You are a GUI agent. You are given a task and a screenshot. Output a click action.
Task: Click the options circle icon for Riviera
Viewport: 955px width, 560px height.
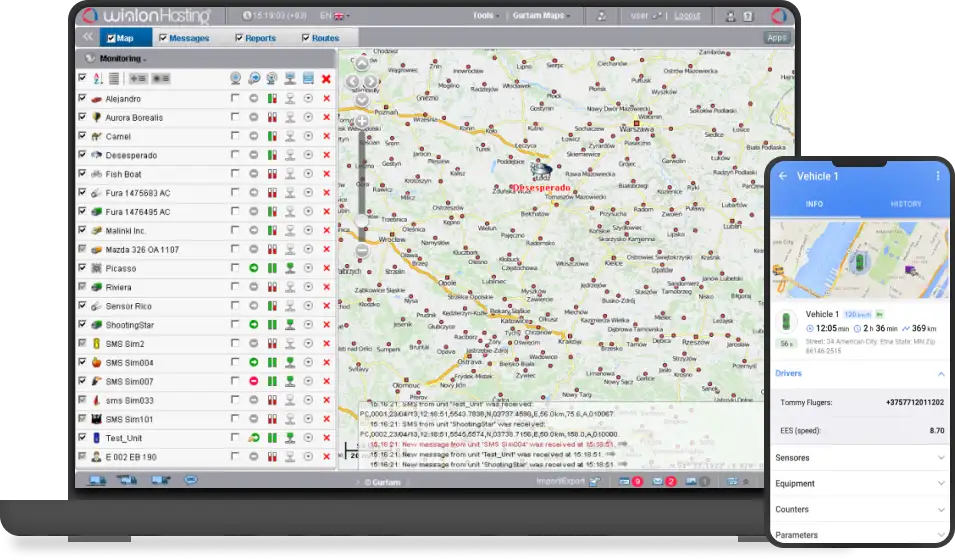308,287
